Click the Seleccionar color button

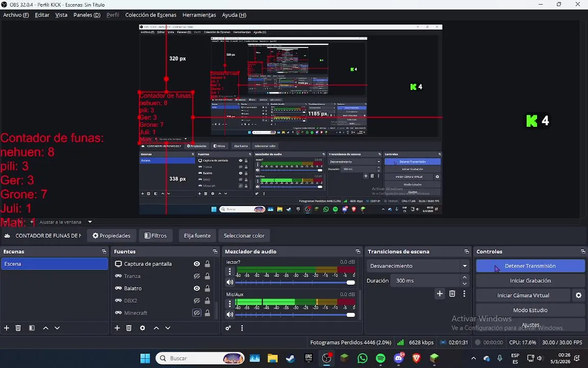point(244,236)
